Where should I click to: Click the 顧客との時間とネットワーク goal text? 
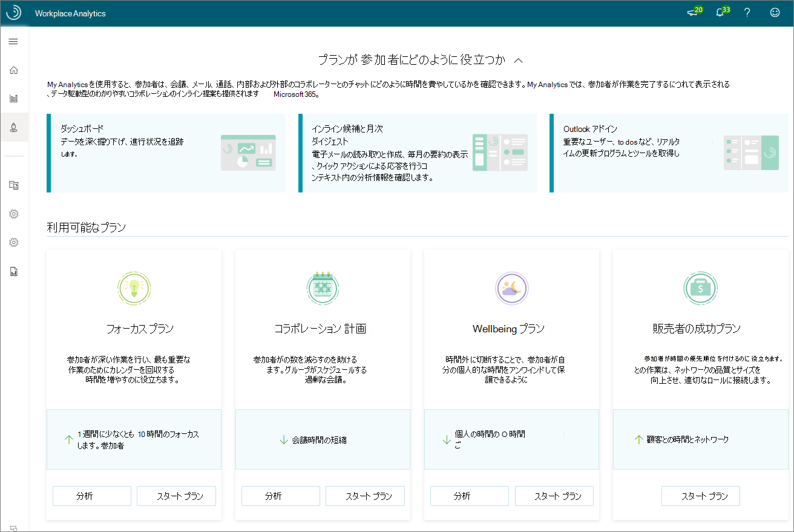pos(687,439)
